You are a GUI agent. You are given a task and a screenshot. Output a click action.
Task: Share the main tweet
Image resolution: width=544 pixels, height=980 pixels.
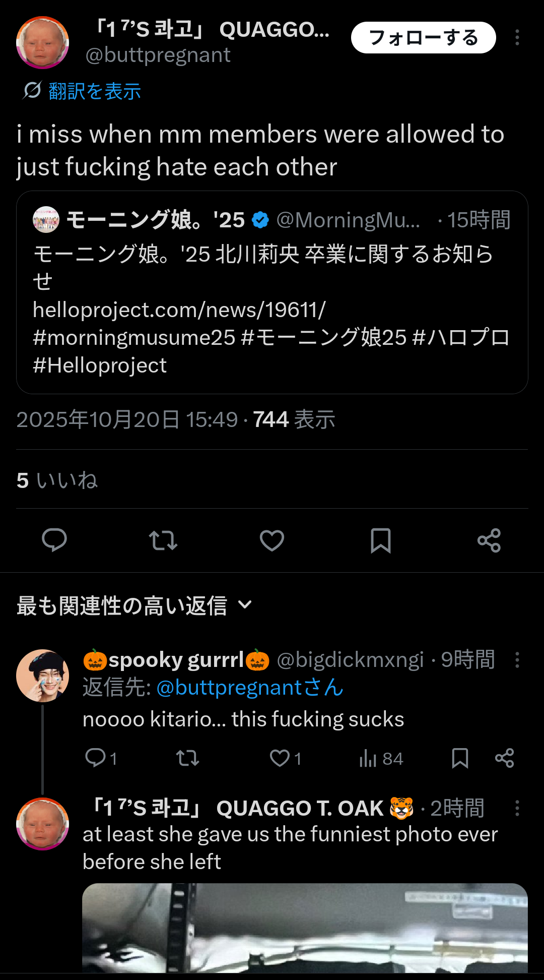pos(489,540)
